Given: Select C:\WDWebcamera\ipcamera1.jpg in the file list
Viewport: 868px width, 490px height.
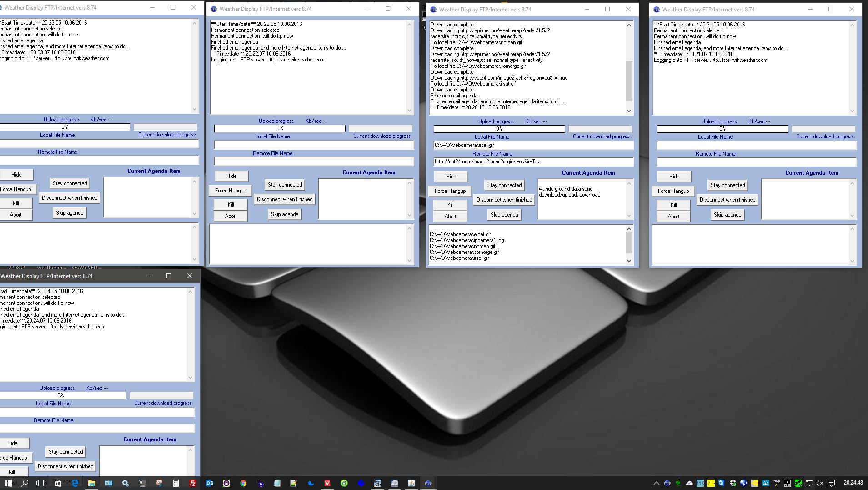Looking at the screenshot, I should (x=467, y=240).
